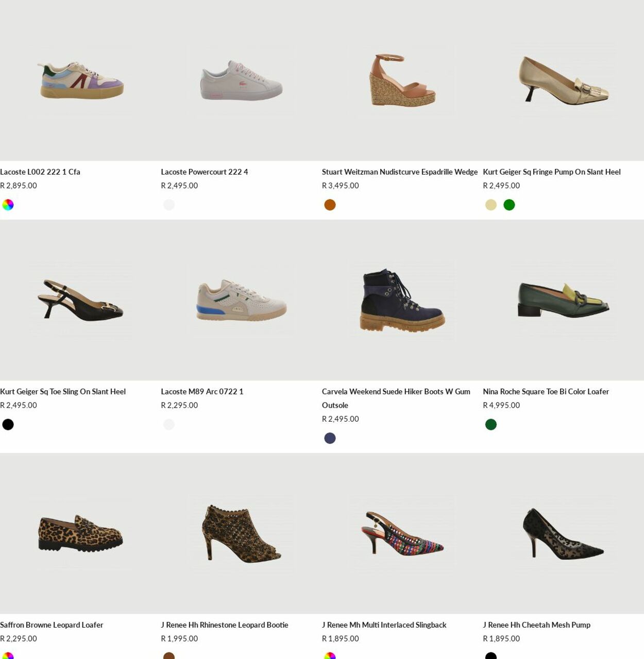Select brown swatch under J Renee leopard bootie
The height and width of the screenshot is (659, 644).
click(x=169, y=656)
